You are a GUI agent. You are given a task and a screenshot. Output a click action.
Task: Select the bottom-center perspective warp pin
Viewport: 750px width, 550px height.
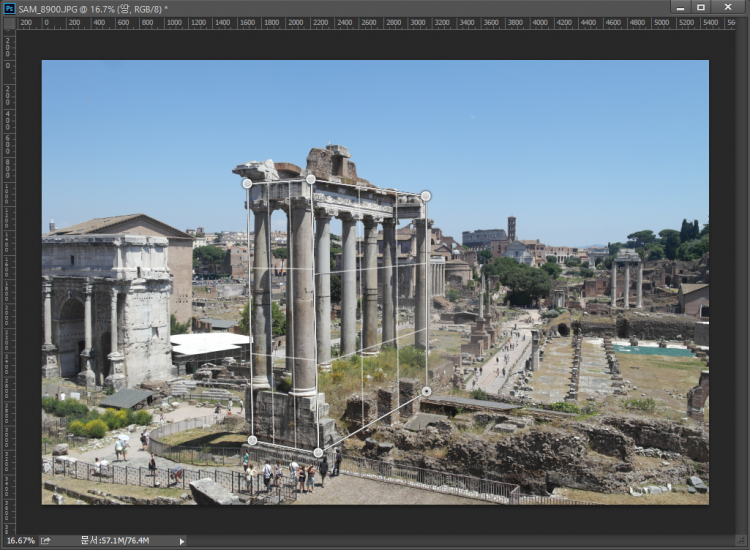pyautogui.click(x=318, y=453)
